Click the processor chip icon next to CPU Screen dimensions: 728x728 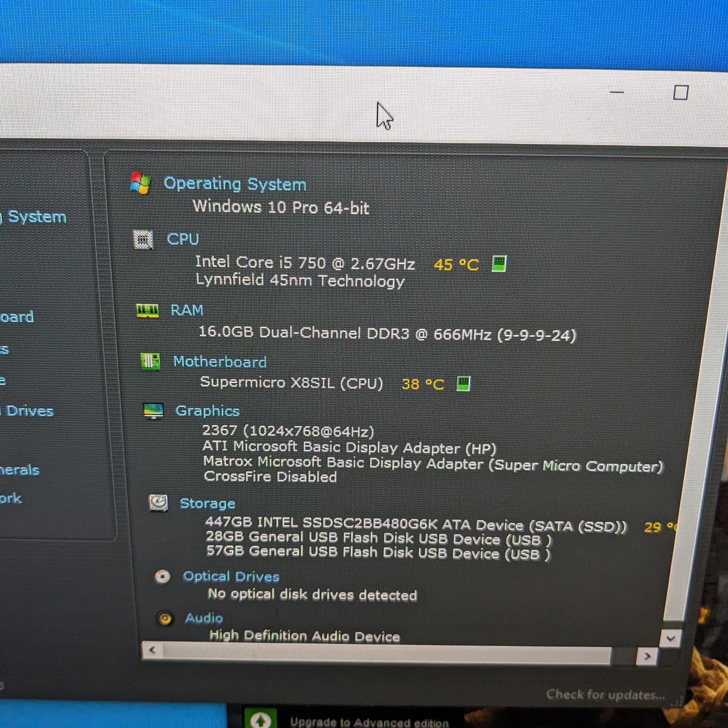coord(144,240)
